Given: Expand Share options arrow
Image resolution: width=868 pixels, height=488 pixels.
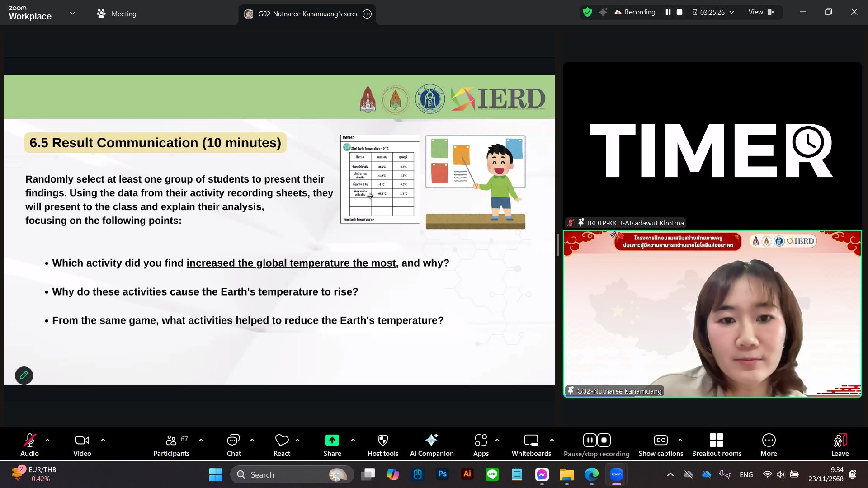Looking at the screenshot, I should [353, 440].
